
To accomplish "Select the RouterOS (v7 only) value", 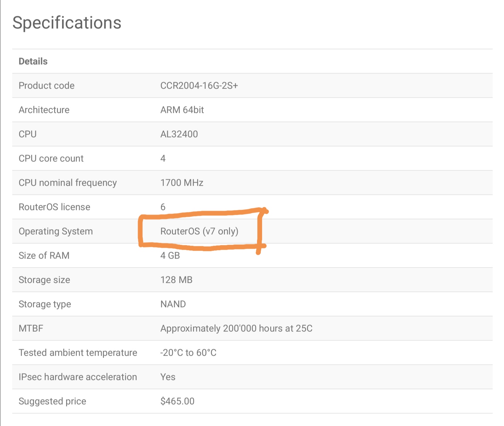I will click(199, 231).
